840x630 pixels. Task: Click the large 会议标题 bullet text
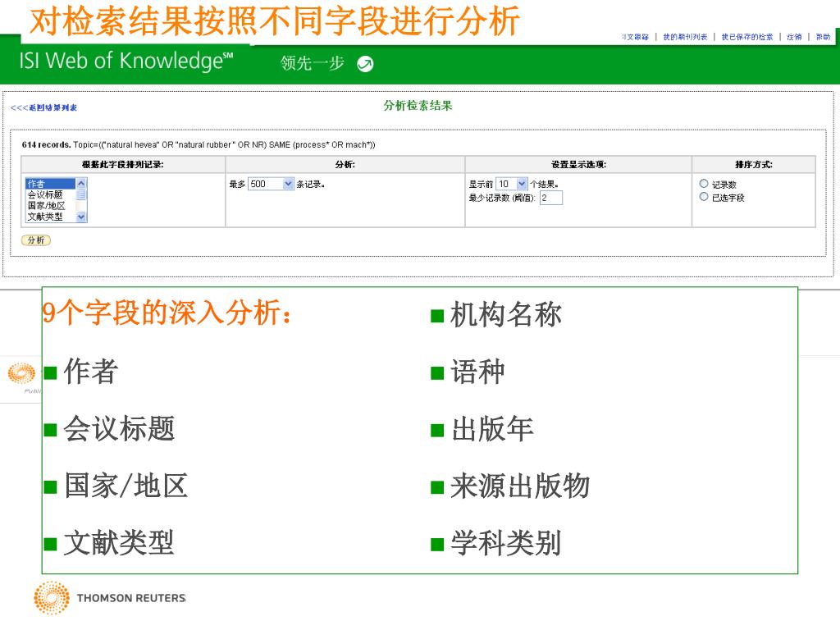(x=120, y=429)
